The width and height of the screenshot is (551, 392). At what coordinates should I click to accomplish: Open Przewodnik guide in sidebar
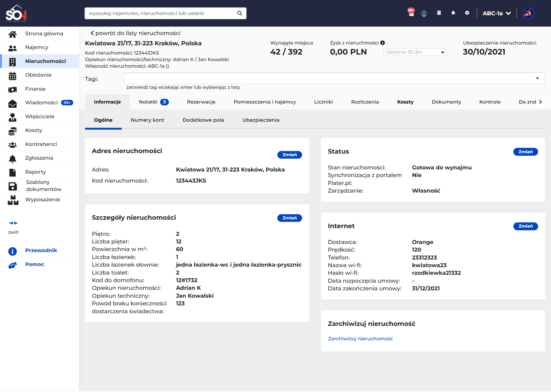(x=41, y=251)
